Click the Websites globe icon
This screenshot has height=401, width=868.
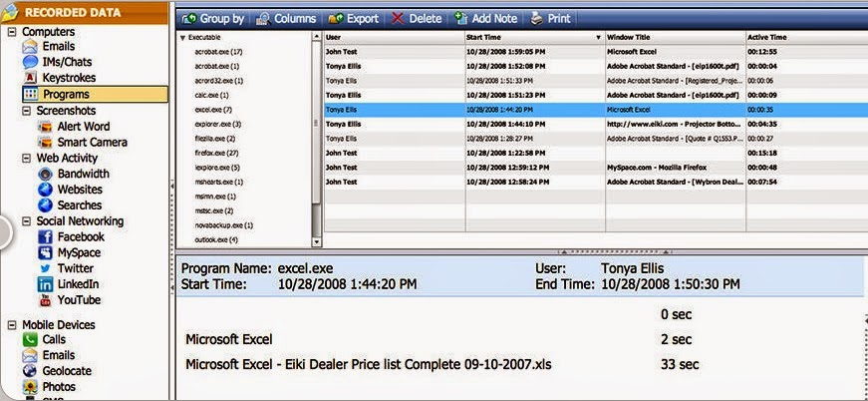point(46,190)
